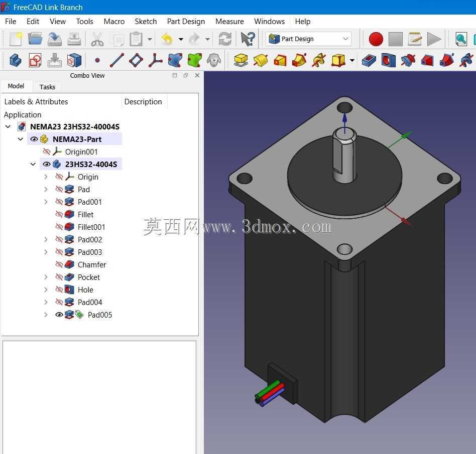Viewport: 476px width, 454px height.
Task: Hide Pad005 using its eye icon
Action: [x=59, y=315]
